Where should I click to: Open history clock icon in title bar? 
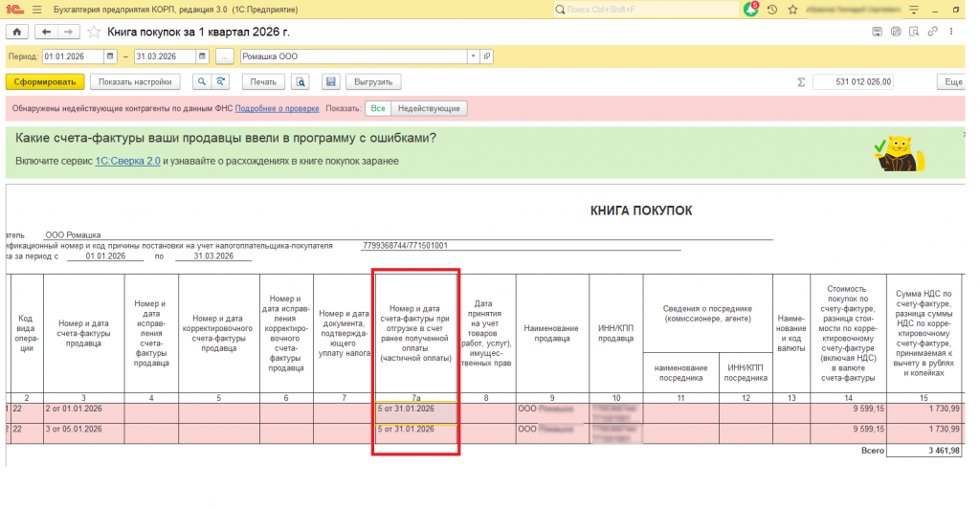point(772,10)
